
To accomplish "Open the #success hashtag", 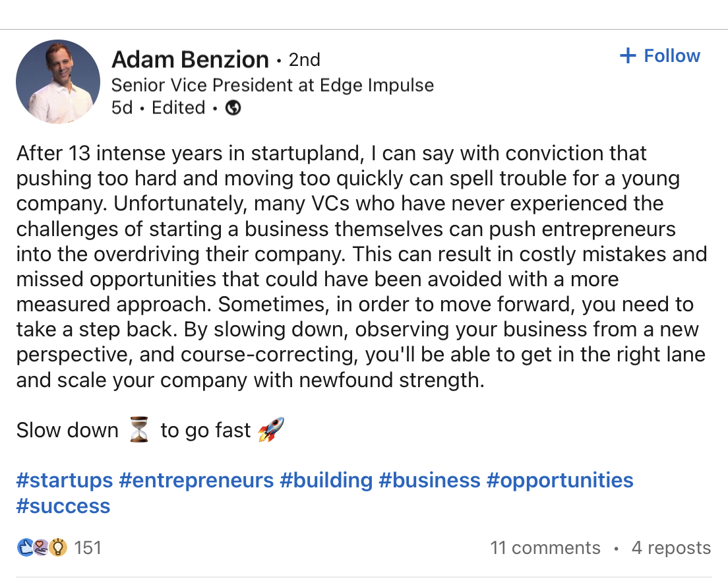I will (x=63, y=506).
